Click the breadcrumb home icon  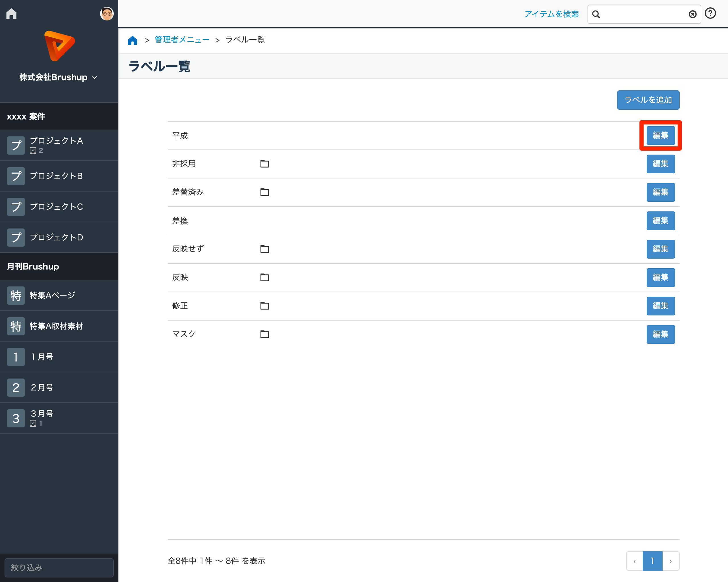(x=132, y=40)
